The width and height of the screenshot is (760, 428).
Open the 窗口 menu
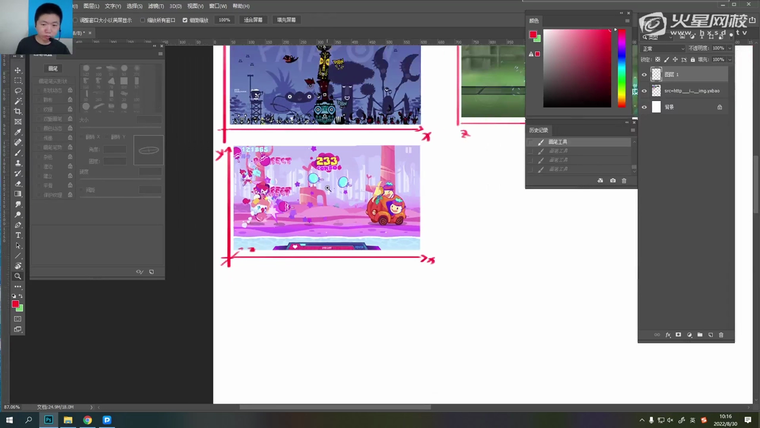[217, 5]
